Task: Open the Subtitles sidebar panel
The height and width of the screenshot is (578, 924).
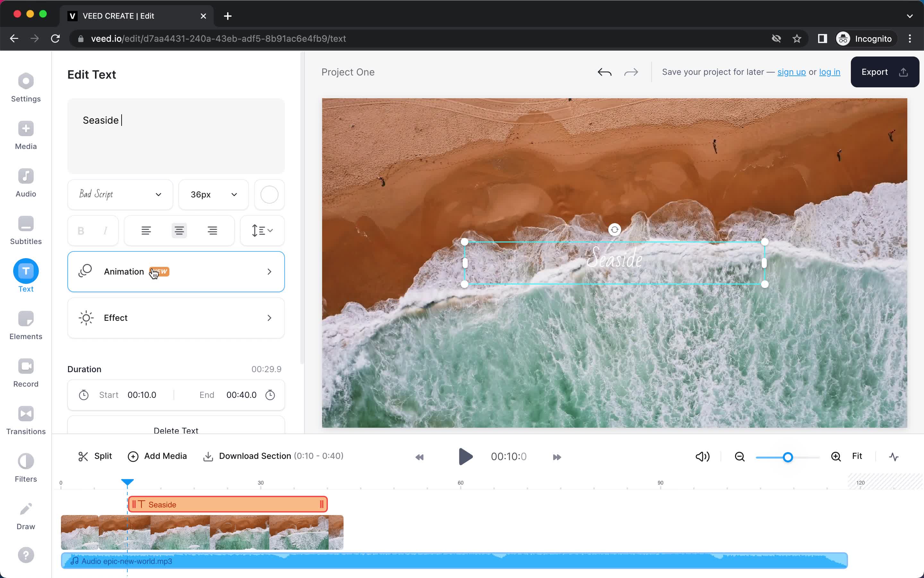Action: coord(26,230)
